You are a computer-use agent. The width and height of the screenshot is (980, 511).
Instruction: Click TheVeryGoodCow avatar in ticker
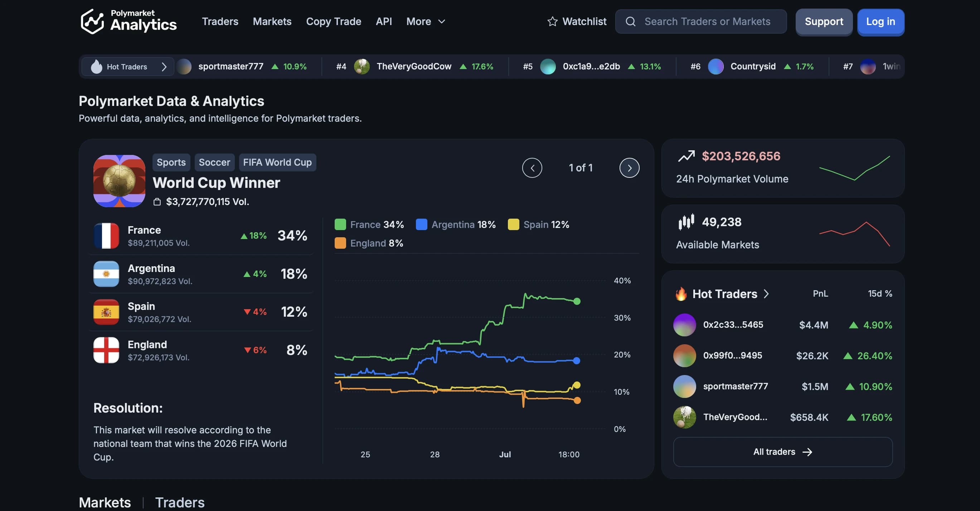point(362,66)
